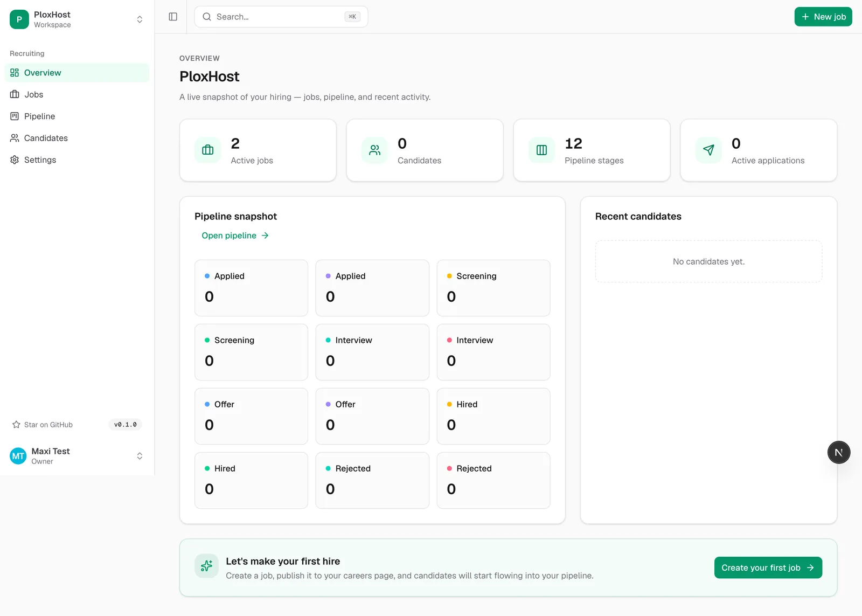Click the Active applications paper plane icon

point(708,150)
